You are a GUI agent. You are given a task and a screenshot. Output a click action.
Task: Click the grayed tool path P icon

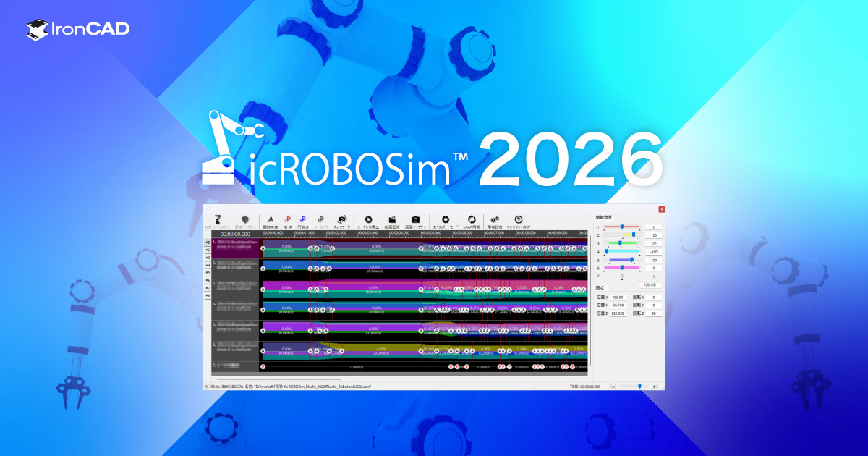pyautogui.click(x=320, y=219)
